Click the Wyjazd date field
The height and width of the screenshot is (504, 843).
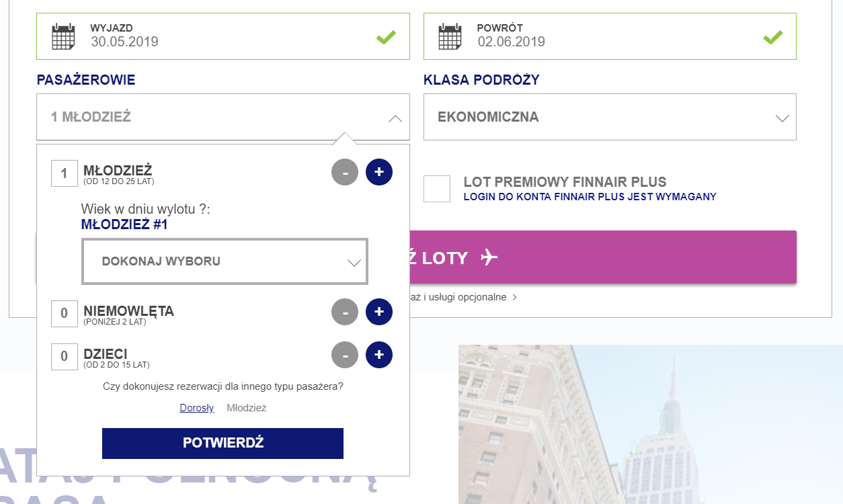coord(229,36)
